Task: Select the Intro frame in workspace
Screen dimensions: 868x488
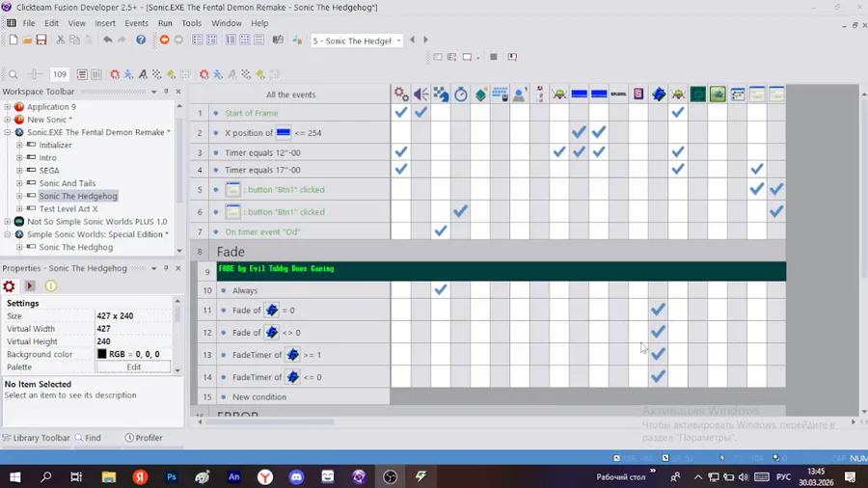Action: pyautogui.click(x=47, y=158)
